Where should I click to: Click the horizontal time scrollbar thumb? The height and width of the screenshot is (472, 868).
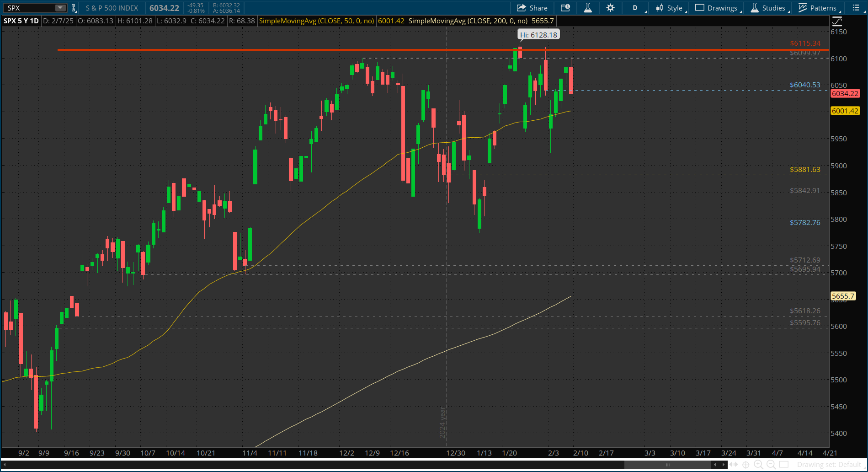pos(668,465)
